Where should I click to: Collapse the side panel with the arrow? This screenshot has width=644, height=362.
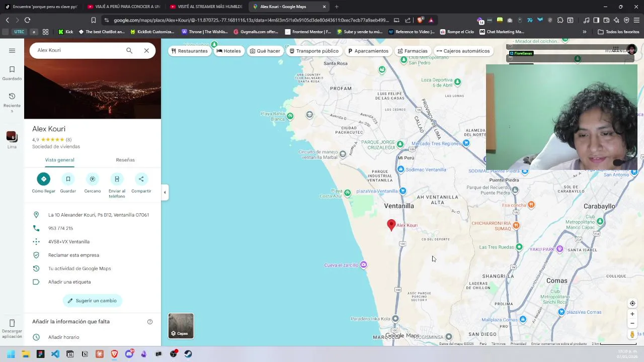[165, 192]
